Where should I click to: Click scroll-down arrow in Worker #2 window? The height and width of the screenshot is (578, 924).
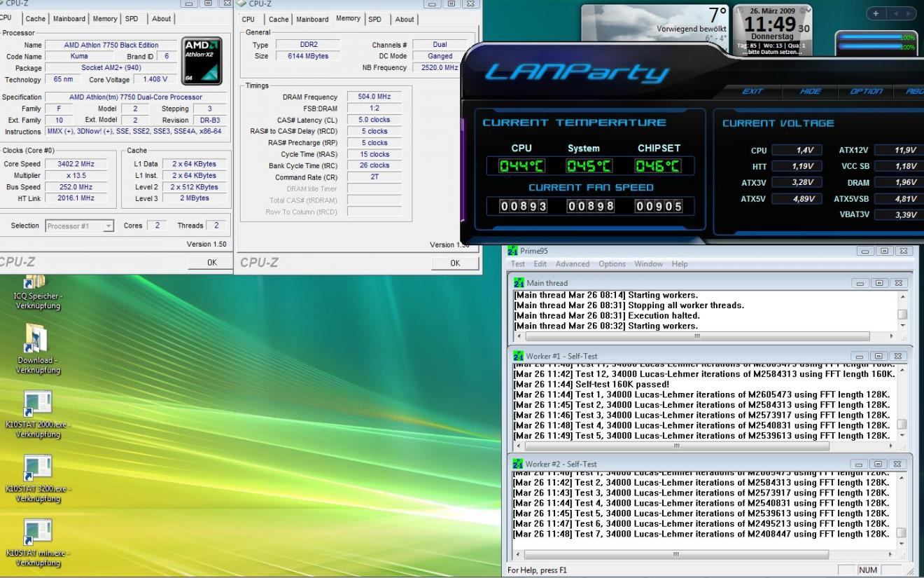click(902, 544)
